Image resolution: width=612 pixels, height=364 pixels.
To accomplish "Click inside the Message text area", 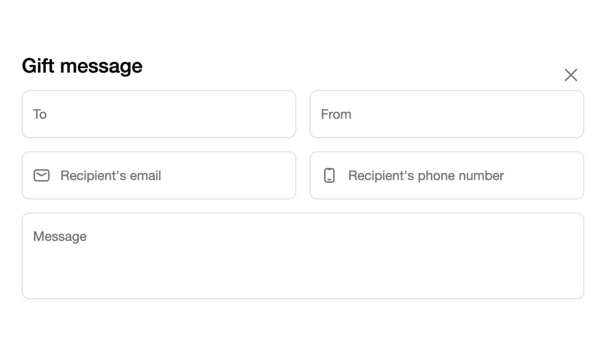I will point(303,262).
